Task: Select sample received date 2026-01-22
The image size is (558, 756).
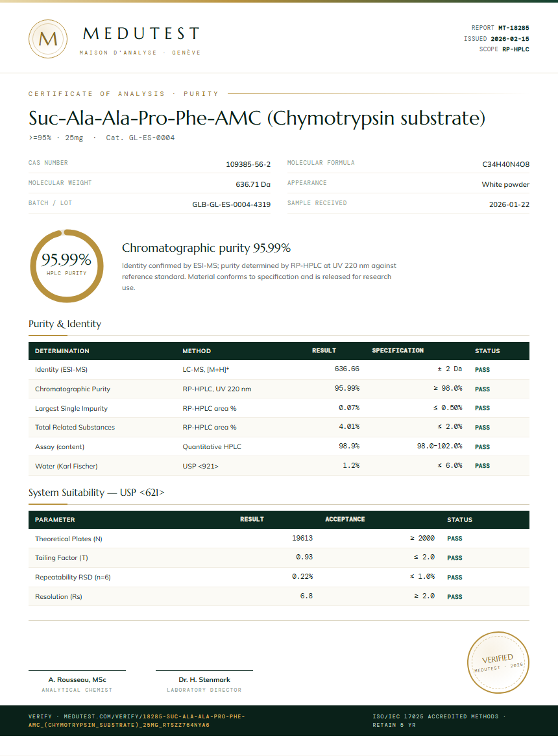Action: (509, 204)
